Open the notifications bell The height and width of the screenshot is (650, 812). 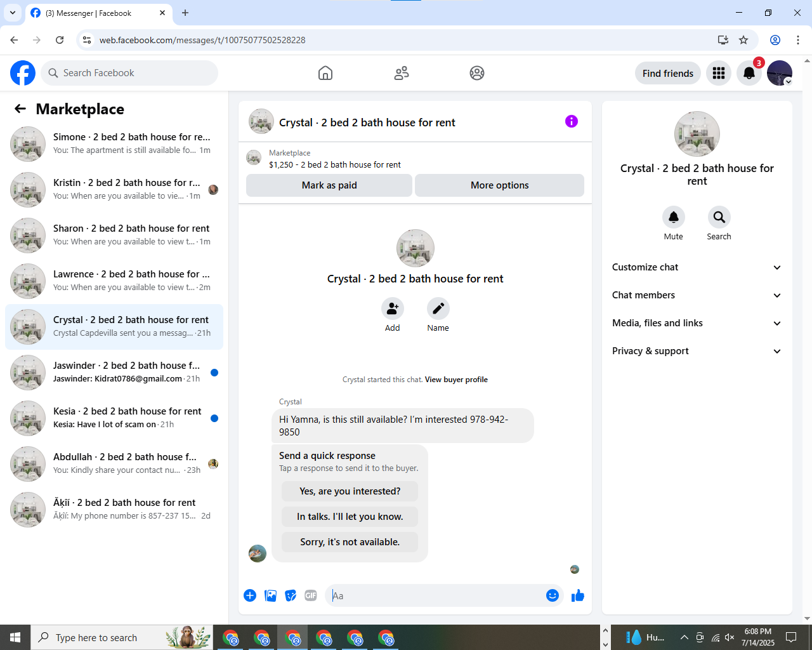(x=749, y=73)
